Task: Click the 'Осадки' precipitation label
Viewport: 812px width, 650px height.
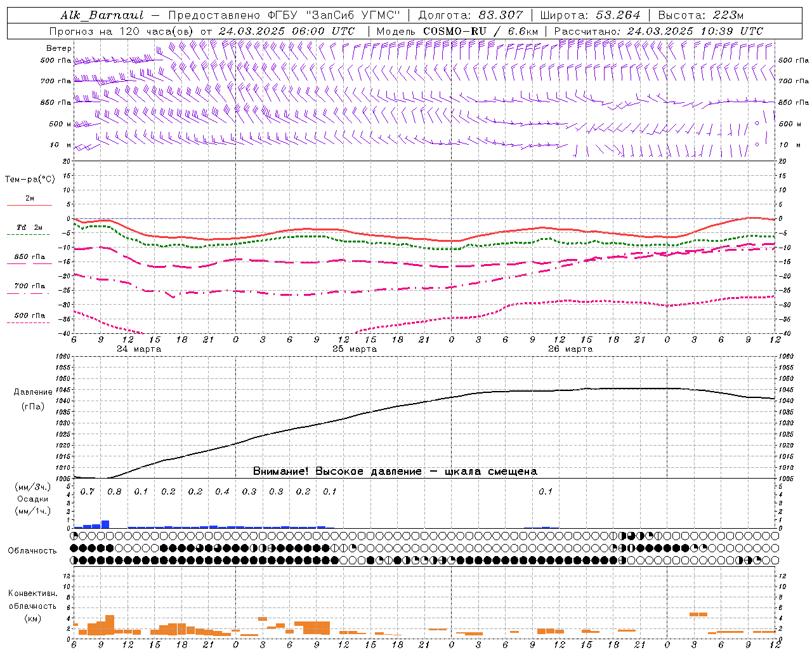Action: click(33, 499)
